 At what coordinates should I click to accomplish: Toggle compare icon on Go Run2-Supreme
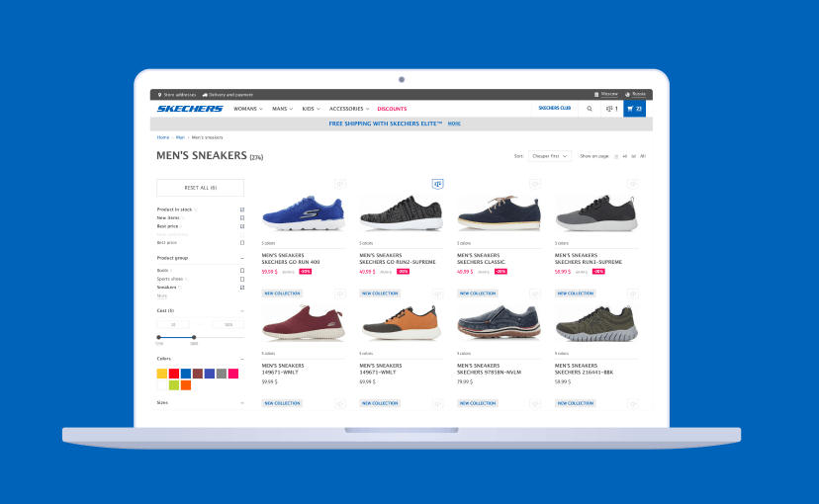coord(438,184)
